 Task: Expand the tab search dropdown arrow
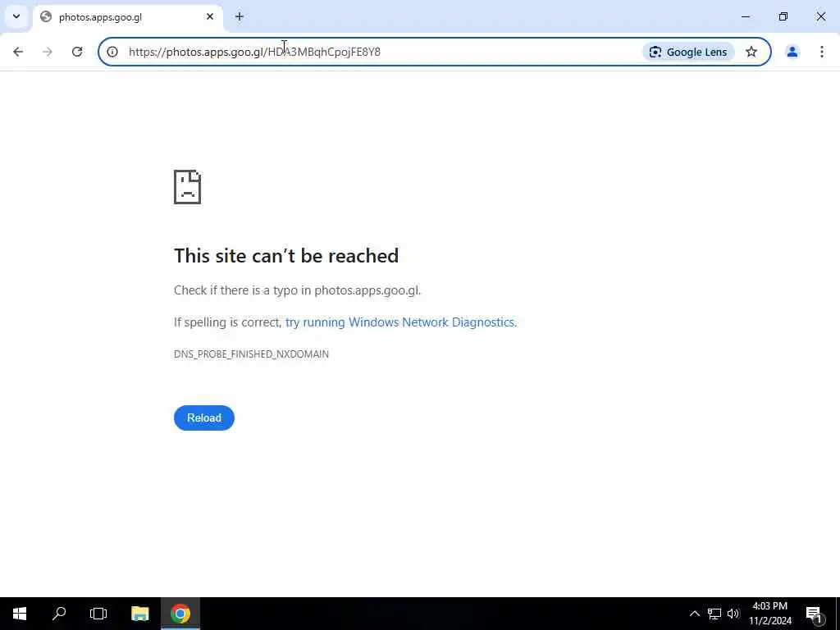(x=16, y=16)
